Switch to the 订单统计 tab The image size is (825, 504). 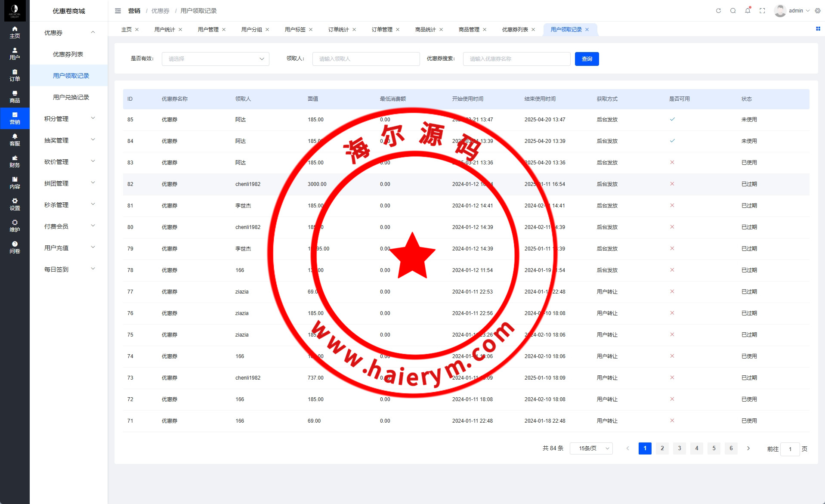point(338,30)
